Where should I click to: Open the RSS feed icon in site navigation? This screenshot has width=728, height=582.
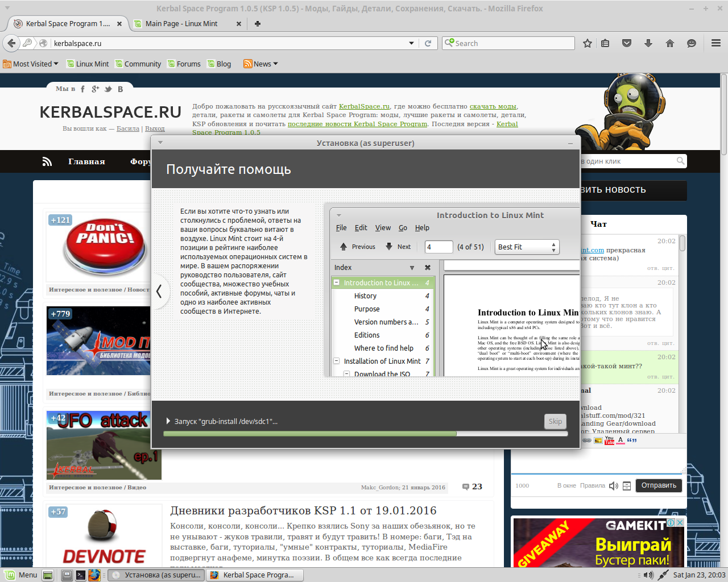point(47,161)
